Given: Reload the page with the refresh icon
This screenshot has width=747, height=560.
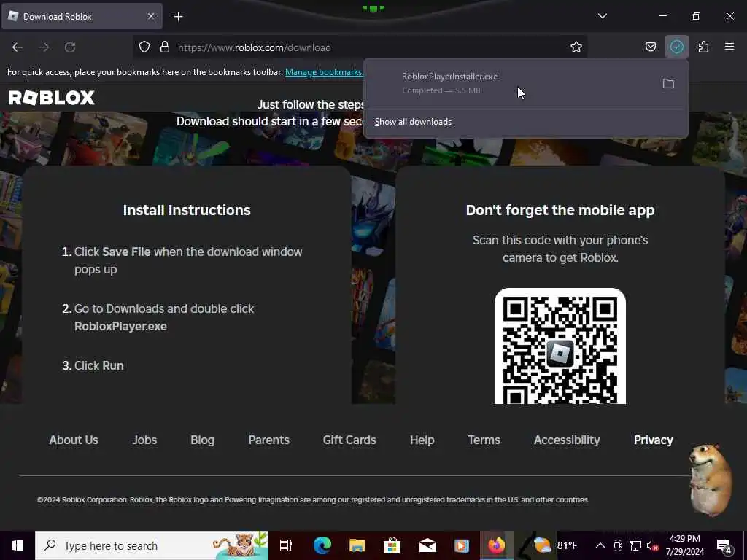Looking at the screenshot, I should (70, 47).
